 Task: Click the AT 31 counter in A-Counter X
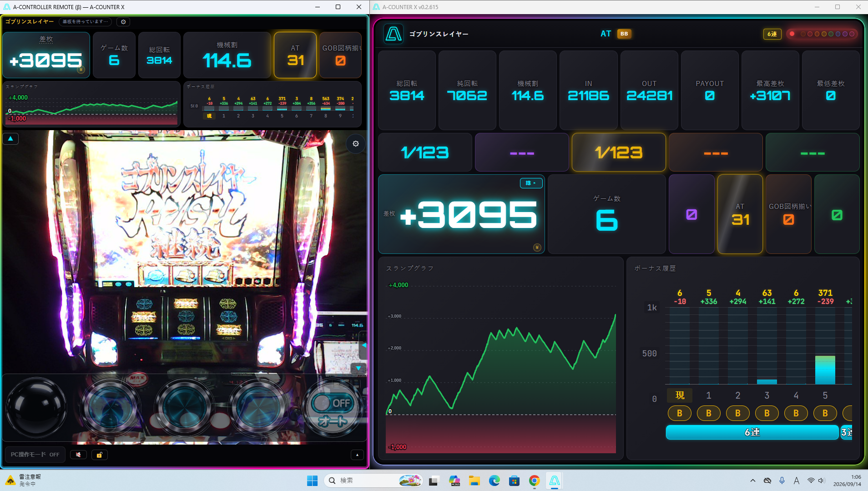[740, 214]
